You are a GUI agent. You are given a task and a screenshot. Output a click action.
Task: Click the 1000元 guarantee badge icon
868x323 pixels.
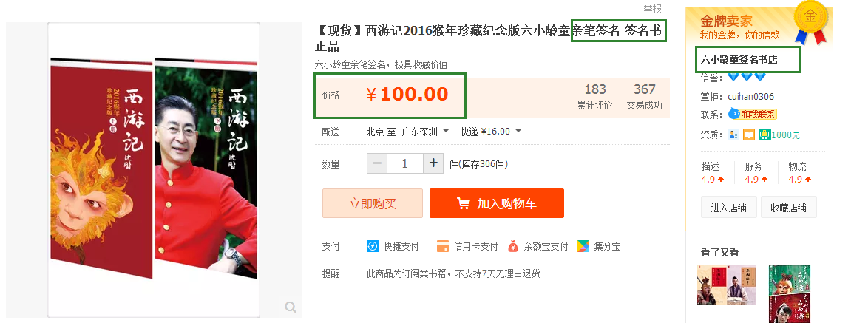[780, 135]
